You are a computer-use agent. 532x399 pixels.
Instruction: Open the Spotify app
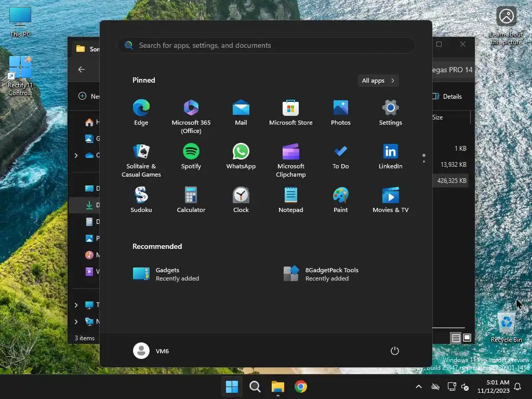click(x=191, y=156)
